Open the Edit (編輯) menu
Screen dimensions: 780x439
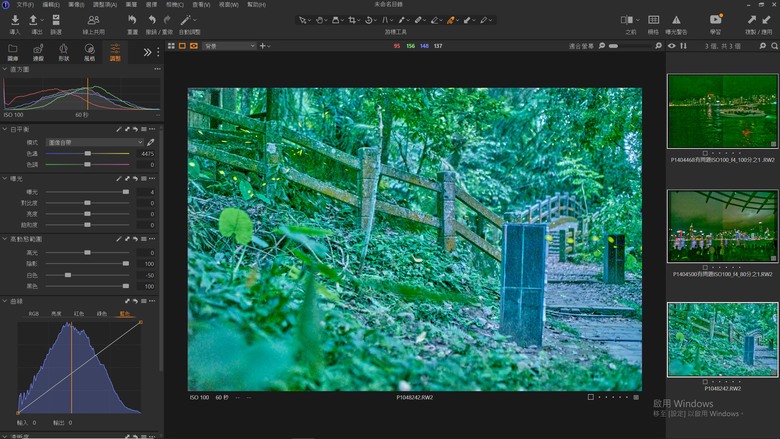[x=51, y=4]
